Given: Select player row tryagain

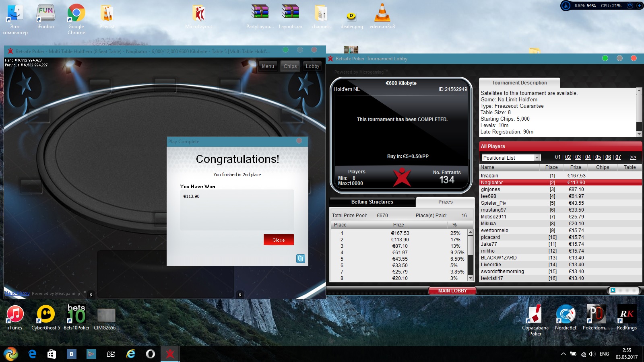Looking at the screenshot, I should pos(561,176).
